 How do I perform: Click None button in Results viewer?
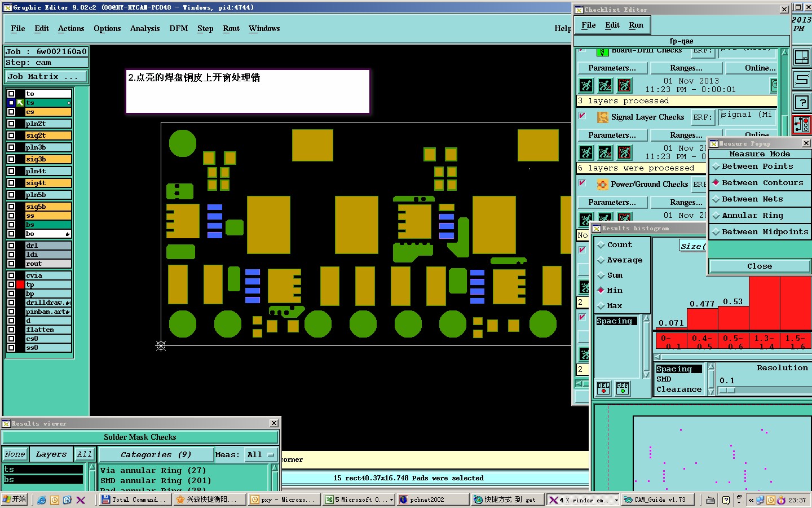click(x=15, y=454)
